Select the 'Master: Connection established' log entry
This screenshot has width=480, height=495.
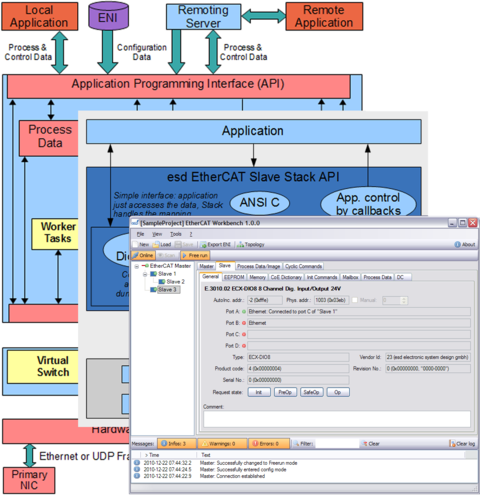tap(232, 476)
